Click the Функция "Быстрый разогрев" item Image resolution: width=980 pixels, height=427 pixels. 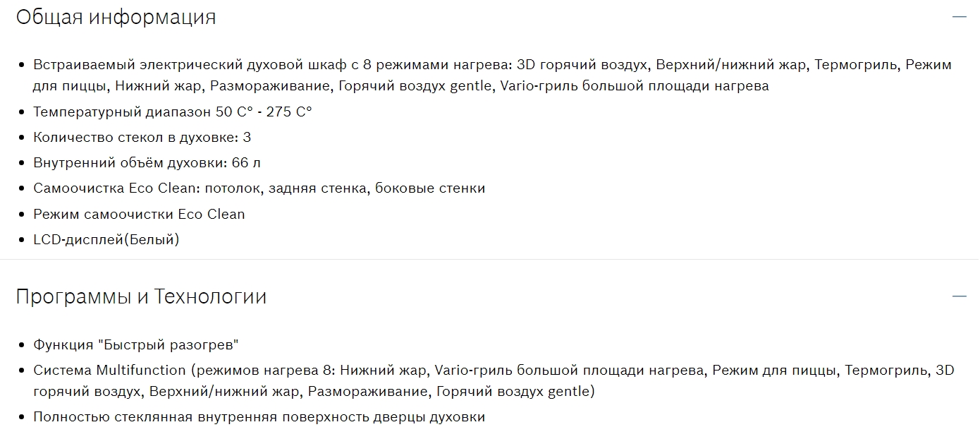[136, 344]
